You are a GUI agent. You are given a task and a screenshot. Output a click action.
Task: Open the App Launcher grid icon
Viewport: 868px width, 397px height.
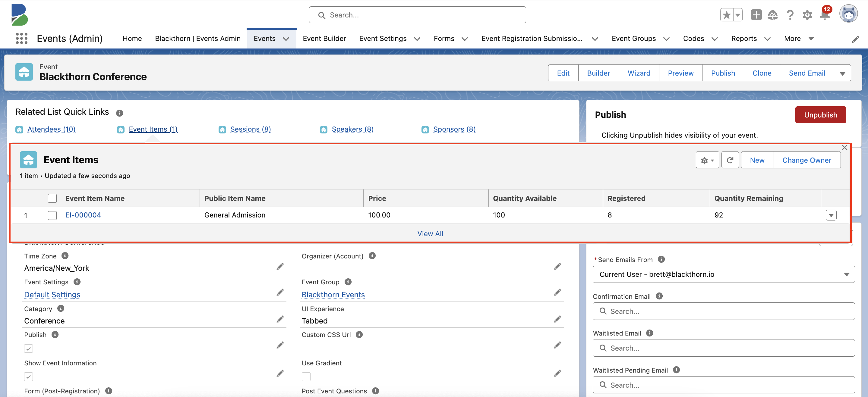pyautogui.click(x=22, y=38)
